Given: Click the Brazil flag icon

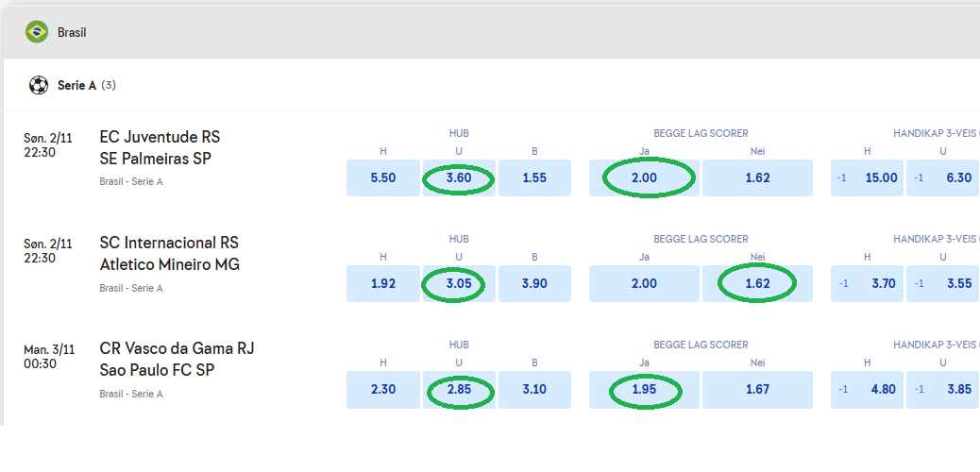Looking at the screenshot, I should point(37,32).
